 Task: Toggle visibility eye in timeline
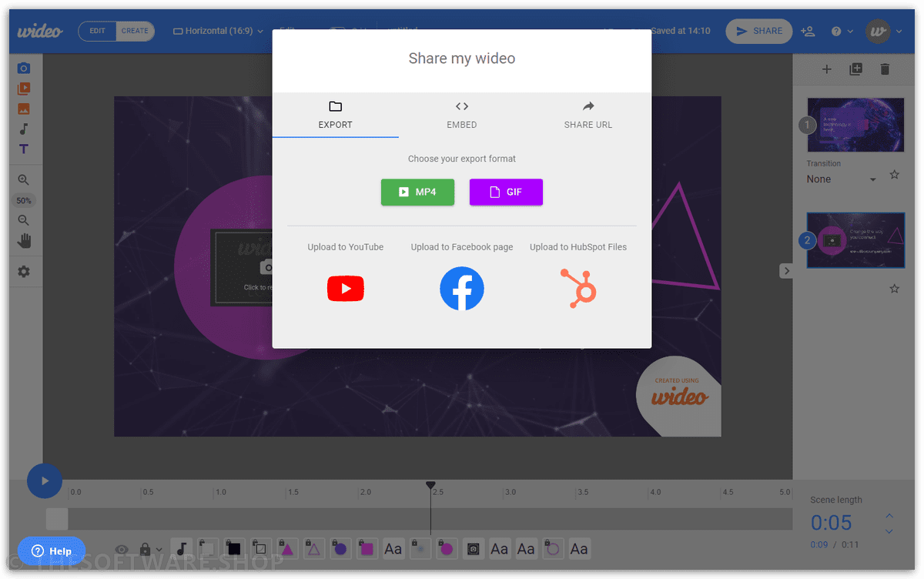point(122,550)
